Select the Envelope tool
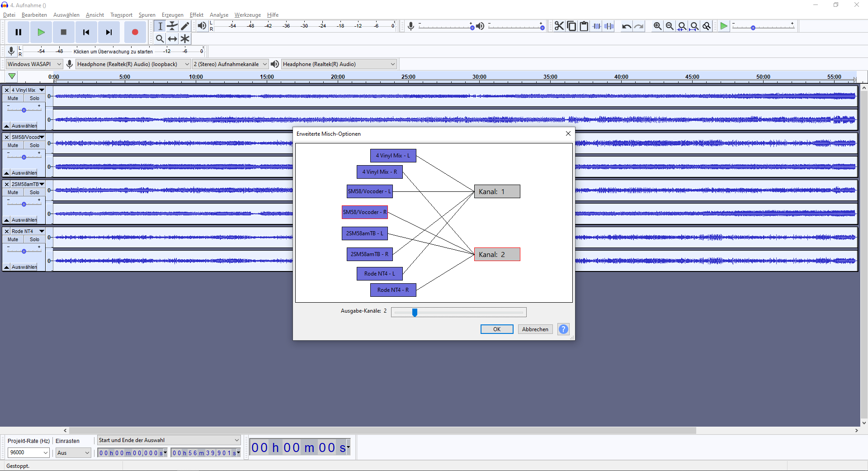 click(x=172, y=26)
